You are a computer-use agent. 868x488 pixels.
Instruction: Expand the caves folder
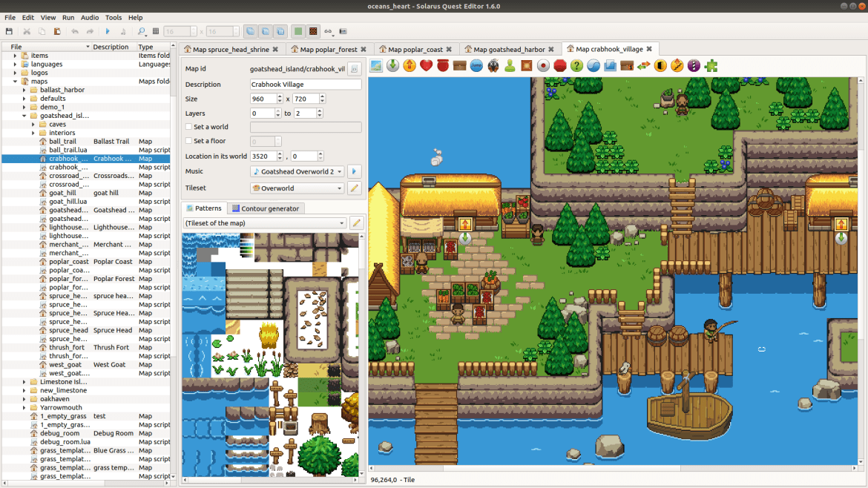(x=33, y=125)
